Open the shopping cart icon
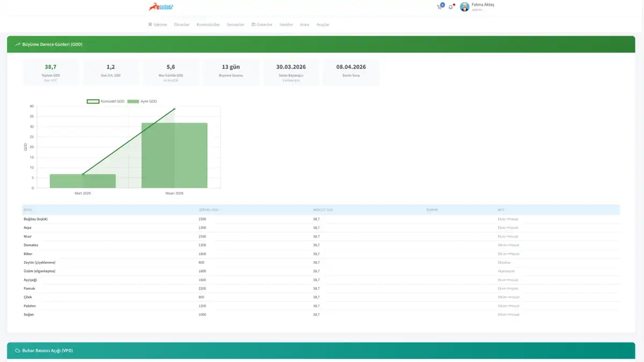644x362 pixels. pos(440,7)
